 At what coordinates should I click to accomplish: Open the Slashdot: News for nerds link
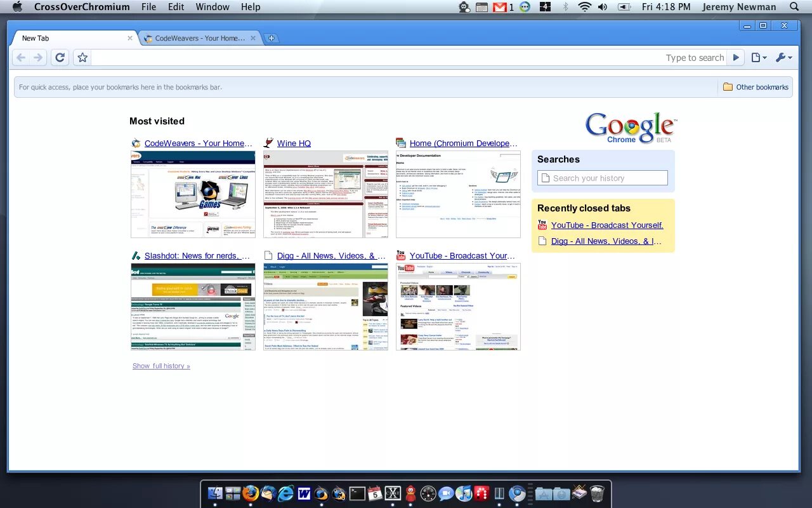[x=197, y=256]
